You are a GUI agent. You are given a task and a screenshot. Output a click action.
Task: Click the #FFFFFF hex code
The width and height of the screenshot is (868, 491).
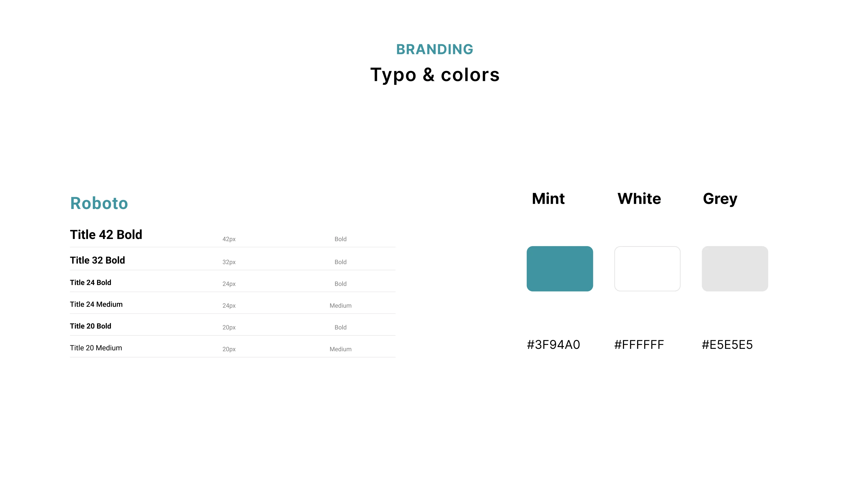click(639, 345)
